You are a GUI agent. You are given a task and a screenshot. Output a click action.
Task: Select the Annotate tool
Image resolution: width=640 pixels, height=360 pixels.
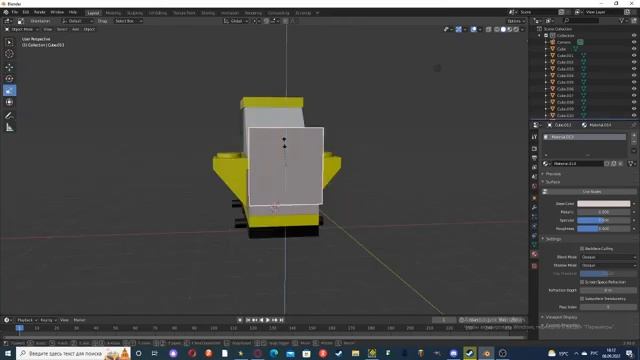[9, 116]
